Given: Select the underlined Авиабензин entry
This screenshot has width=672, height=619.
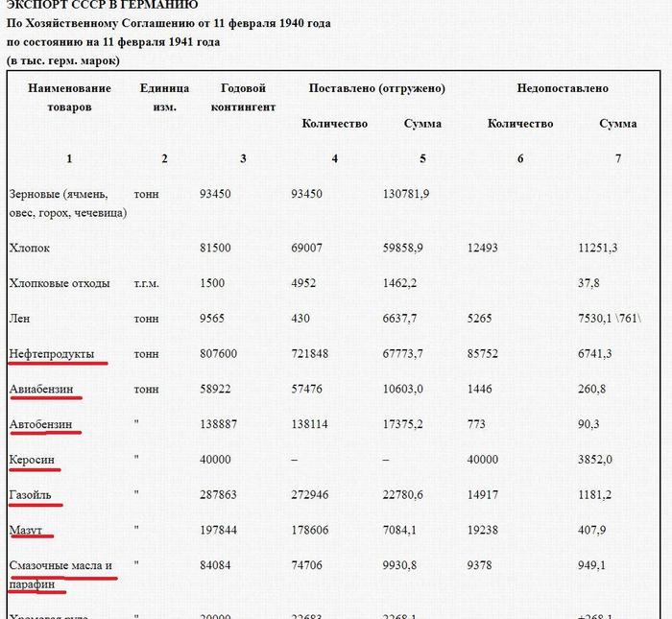Looking at the screenshot, I should pyautogui.click(x=43, y=389).
